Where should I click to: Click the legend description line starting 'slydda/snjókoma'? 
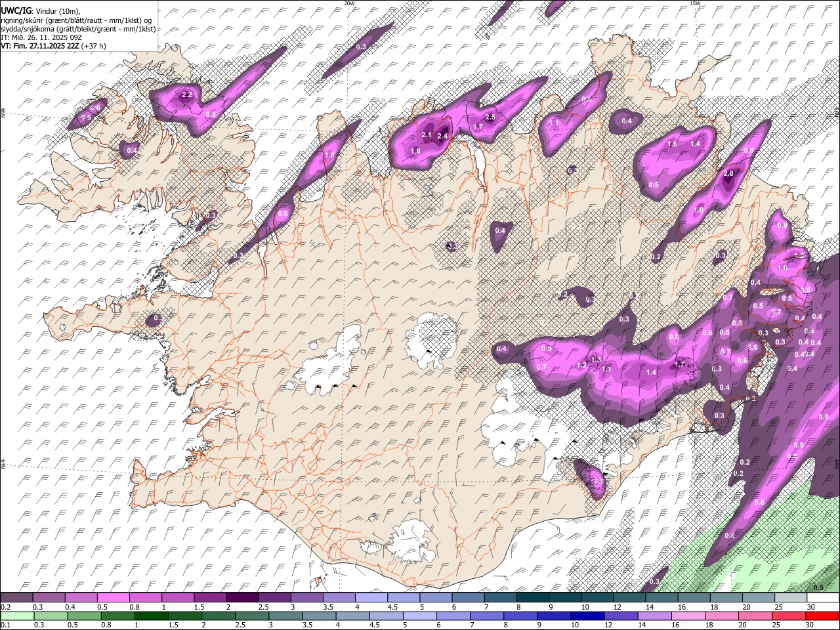point(78,29)
